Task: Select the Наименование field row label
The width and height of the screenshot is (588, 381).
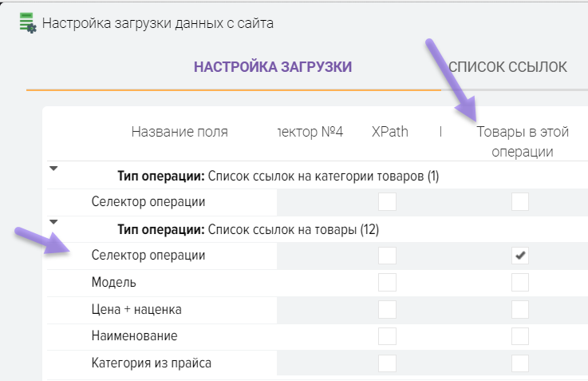Action: (x=134, y=336)
